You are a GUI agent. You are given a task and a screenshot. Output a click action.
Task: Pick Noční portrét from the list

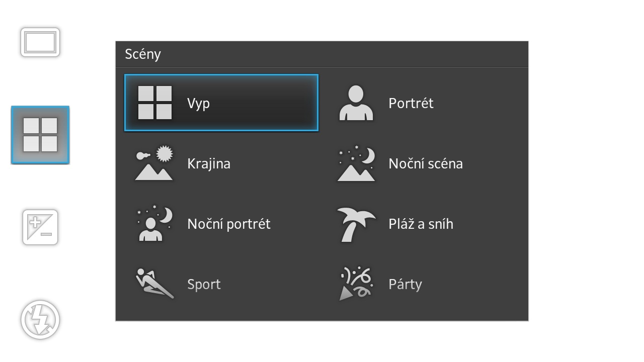(229, 224)
